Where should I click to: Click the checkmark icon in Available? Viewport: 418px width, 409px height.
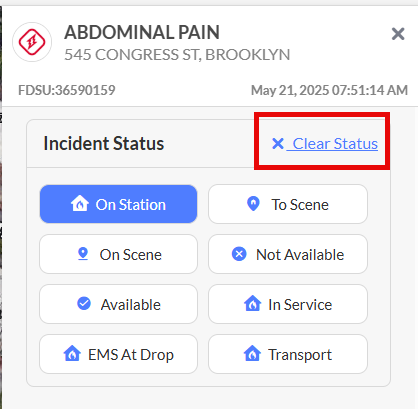(84, 304)
